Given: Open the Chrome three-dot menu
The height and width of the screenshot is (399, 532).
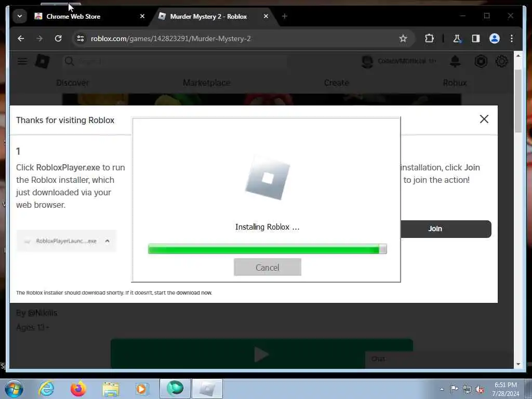Looking at the screenshot, I should point(512,38).
